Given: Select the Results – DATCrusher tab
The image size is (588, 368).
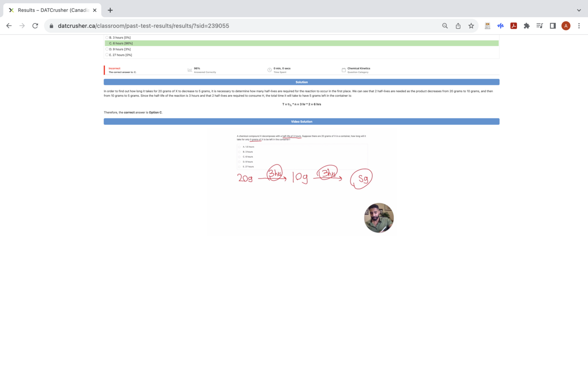Looking at the screenshot, I should coord(52,10).
